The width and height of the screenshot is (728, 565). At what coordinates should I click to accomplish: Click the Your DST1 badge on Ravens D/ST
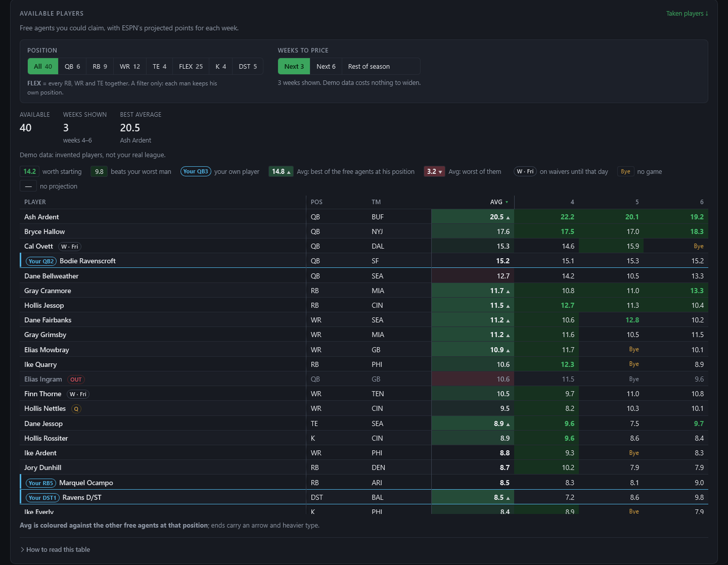click(x=42, y=497)
